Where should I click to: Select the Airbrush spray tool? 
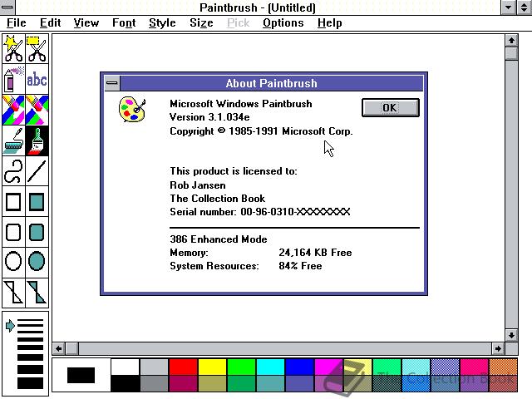[13, 79]
